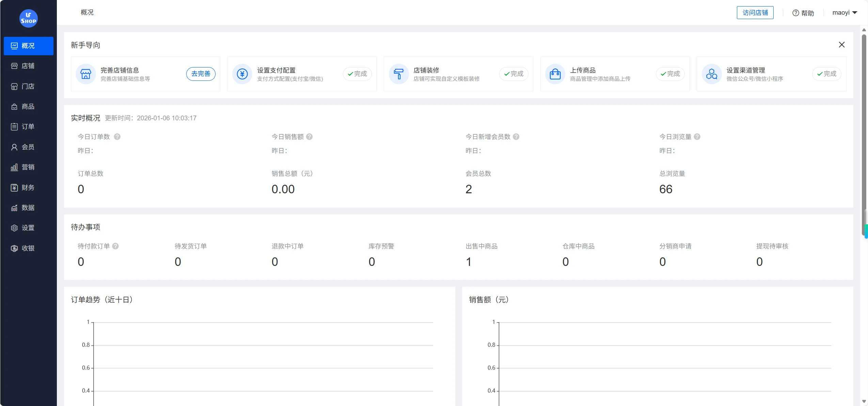Show the tooltip icon beside 今日订单数
Image resolution: width=868 pixels, height=406 pixels.
[x=117, y=136]
